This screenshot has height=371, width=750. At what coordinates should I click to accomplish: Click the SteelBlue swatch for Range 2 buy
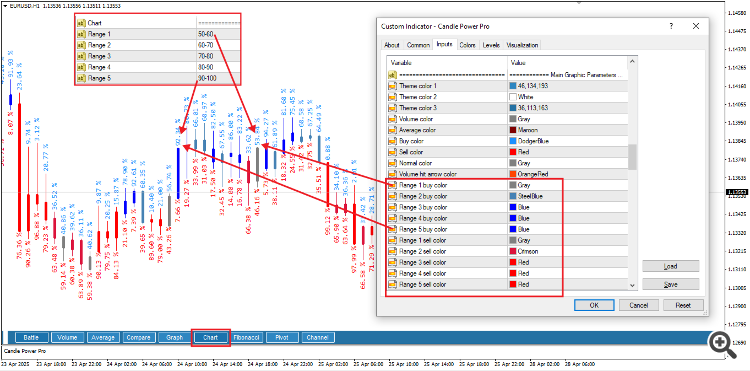point(513,196)
